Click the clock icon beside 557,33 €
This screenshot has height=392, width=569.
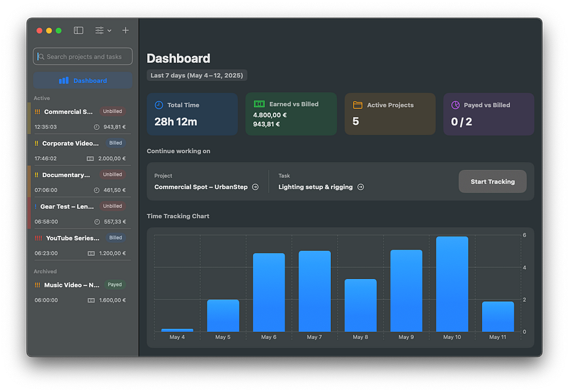[x=97, y=221]
